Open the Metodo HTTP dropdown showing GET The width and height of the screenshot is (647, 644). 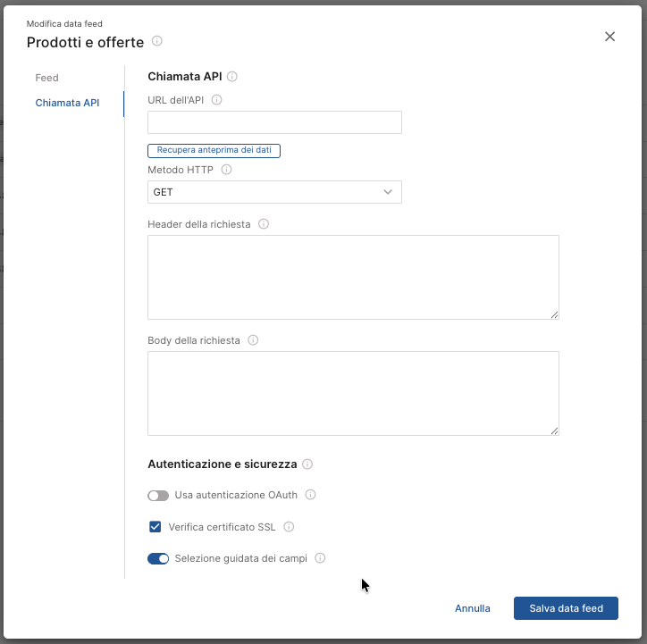pos(274,192)
